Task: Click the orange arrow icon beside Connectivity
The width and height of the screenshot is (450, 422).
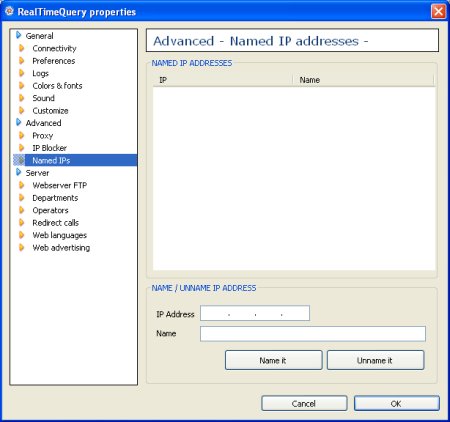Action: [22, 48]
